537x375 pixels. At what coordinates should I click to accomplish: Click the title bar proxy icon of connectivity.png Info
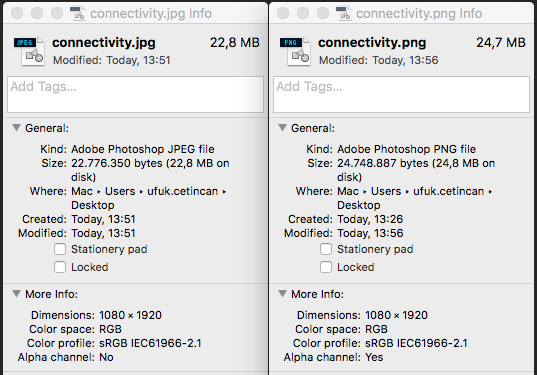(344, 13)
